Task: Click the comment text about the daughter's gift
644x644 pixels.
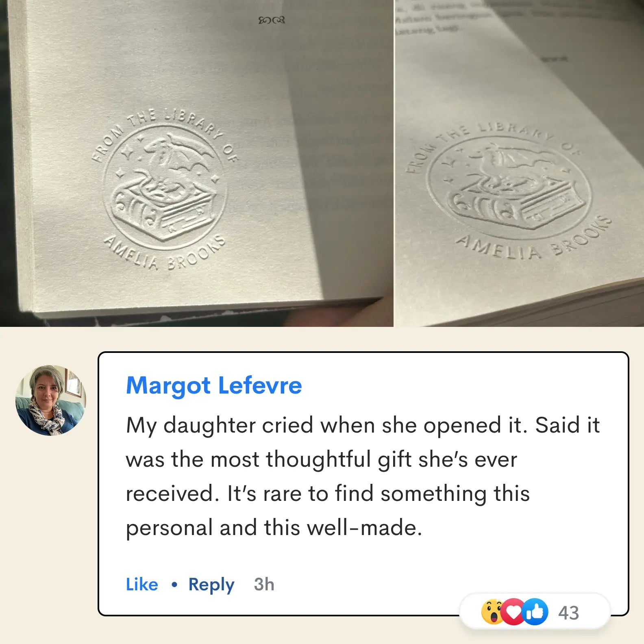Action: pos(363,476)
